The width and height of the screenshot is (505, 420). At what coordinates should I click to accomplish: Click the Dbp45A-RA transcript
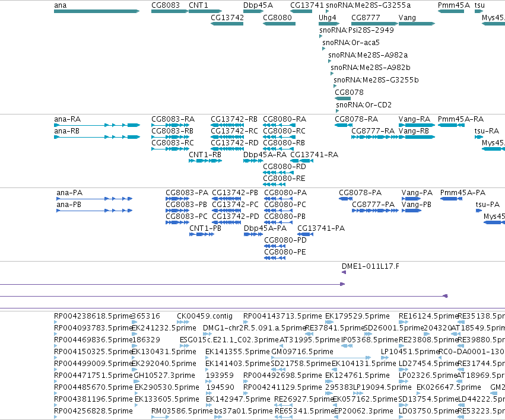point(253,161)
